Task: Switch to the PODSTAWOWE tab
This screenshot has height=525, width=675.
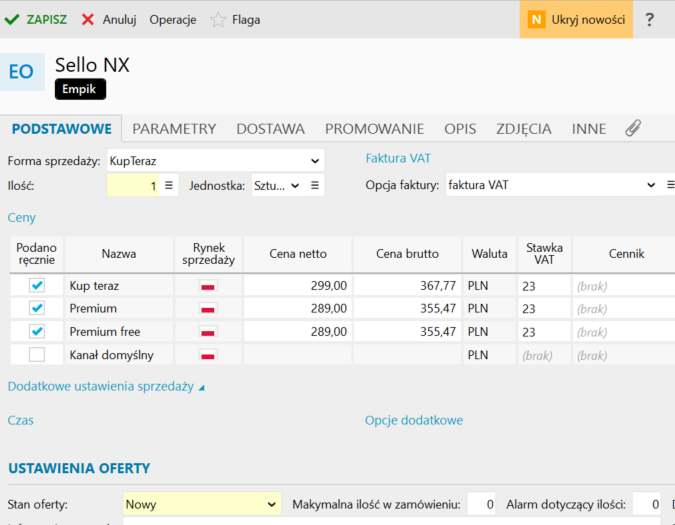Action: click(x=62, y=129)
